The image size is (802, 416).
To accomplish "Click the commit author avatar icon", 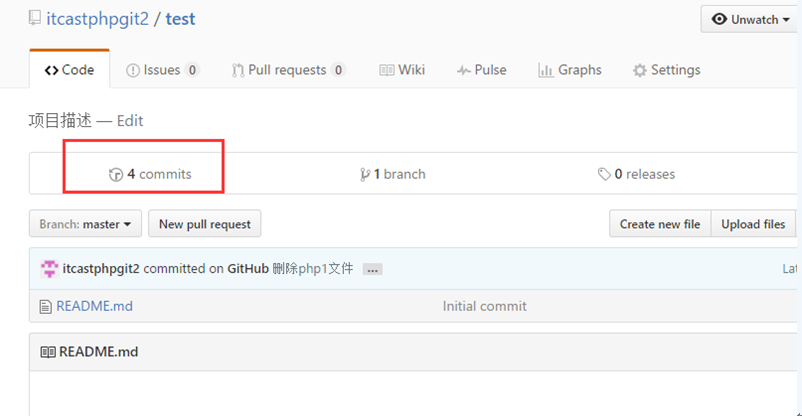I will click(x=49, y=269).
